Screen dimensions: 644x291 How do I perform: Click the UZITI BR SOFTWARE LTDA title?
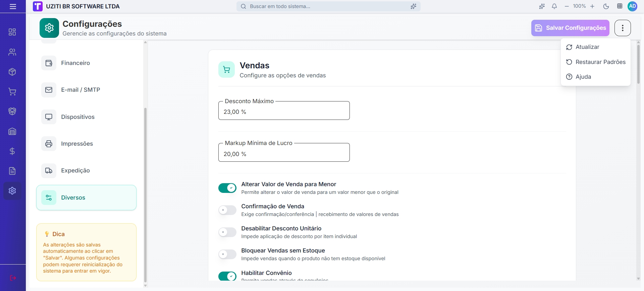(x=83, y=6)
